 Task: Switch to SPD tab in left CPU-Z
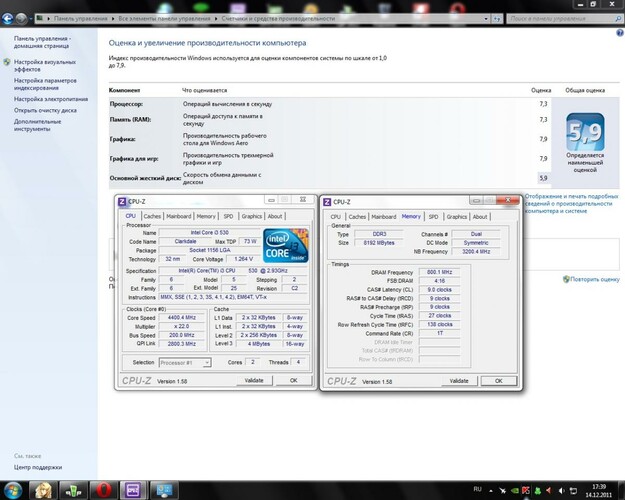[228, 216]
